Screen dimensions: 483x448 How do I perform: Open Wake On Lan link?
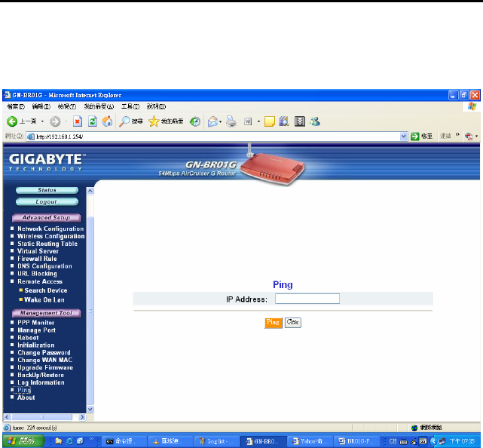pos(44,299)
